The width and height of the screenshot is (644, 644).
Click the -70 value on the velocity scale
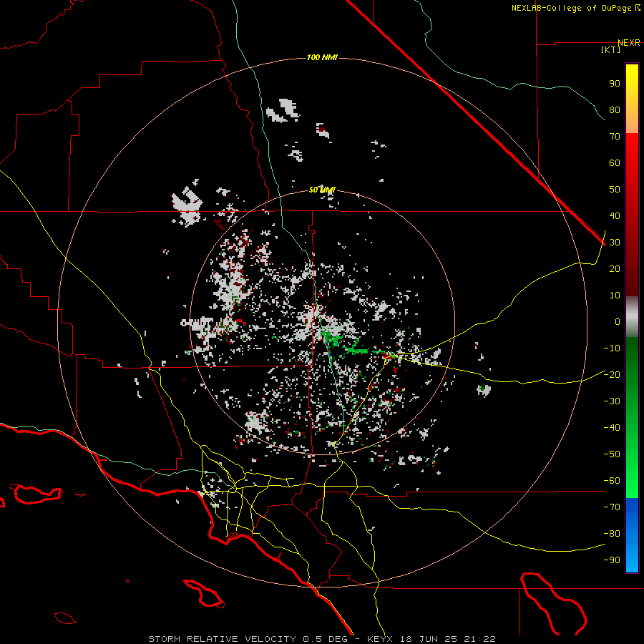(x=612, y=507)
